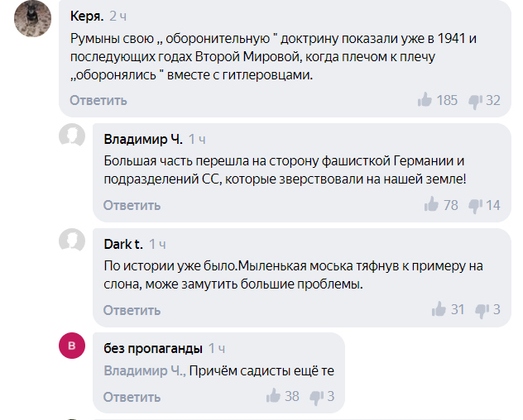This screenshot has height=420, width=523.
Task: Click the Dark t. username
Action: click(123, 244)
